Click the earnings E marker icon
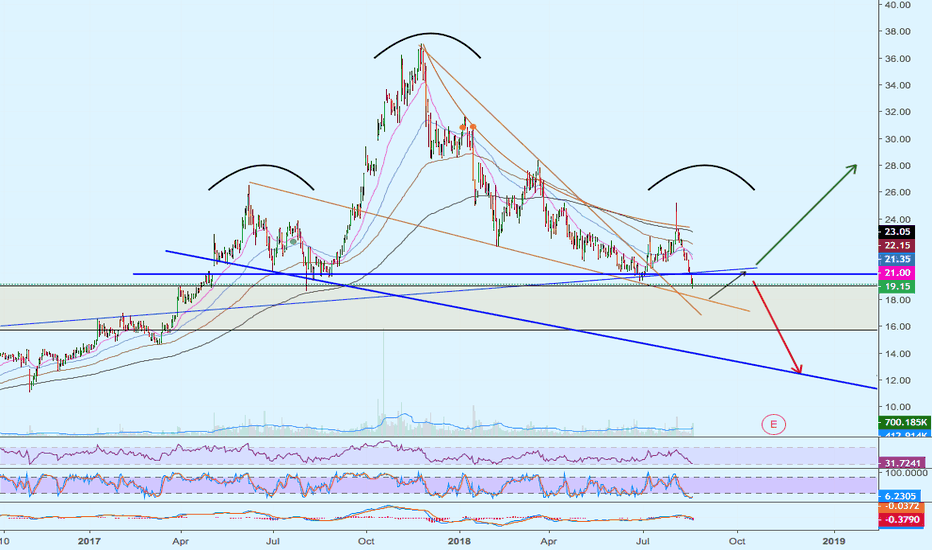Image resolution: width=932 pixels, height=550 pixels. (773, 425)
